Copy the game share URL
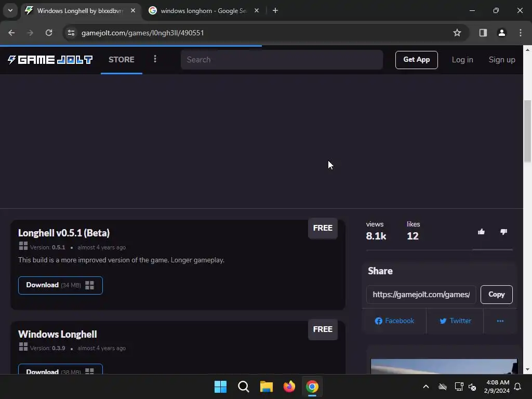Screen dimensions: 532x399 [496, 294]
